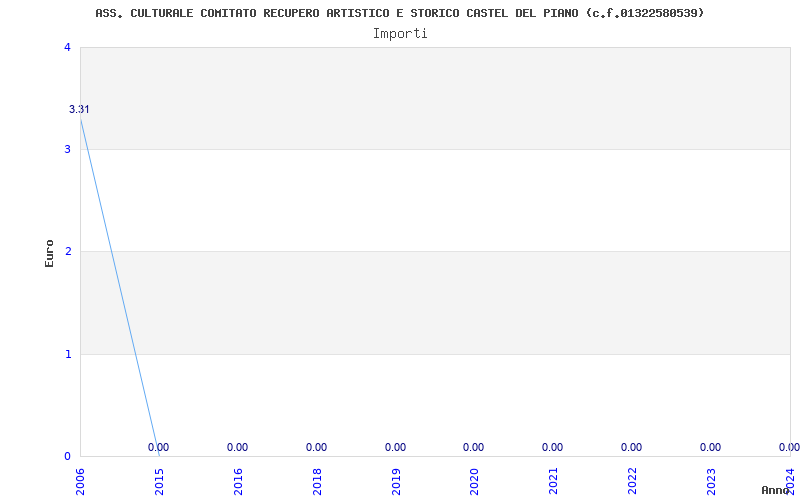Click y-axis tick value 1
Viewport: 800px width, 500px height.
pos(67,354)
